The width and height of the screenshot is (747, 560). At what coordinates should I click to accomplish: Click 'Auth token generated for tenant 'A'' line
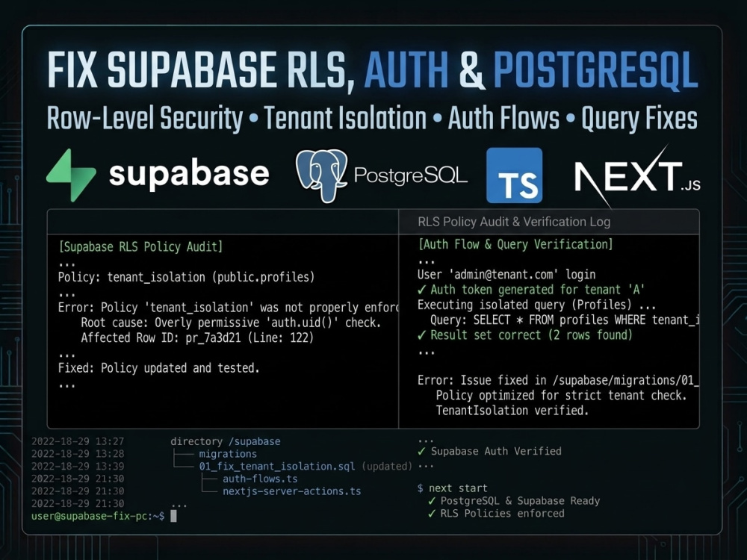537,290
